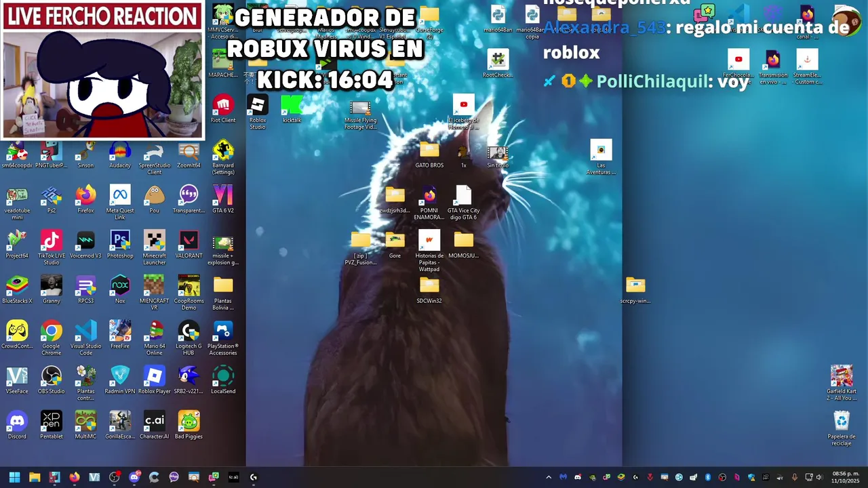Open the Firefox desktop shortcut
Viewport: 868px width, 488px height.
click(85, 200)
